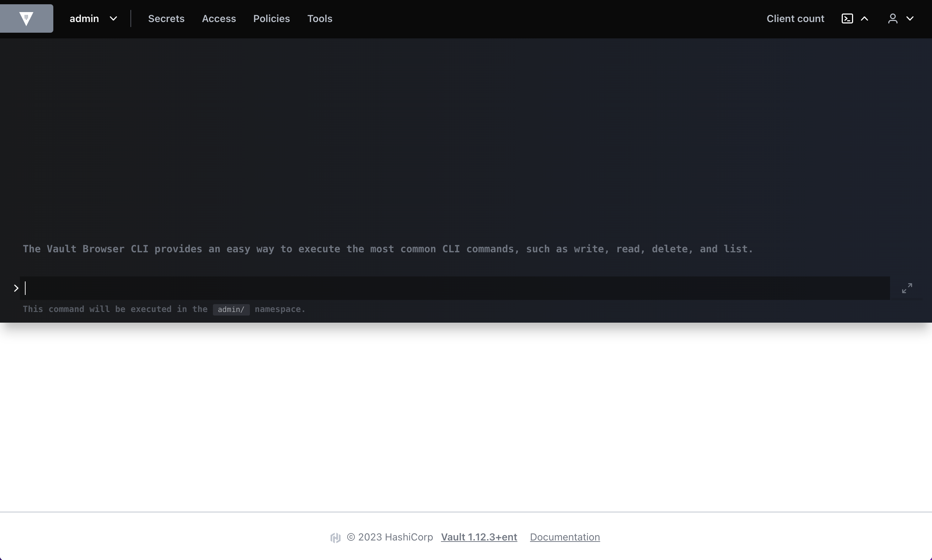932x560 pixels.
Task: Collapse the console panel chevron
Action: pyautogui.click(x=864, y=18)
